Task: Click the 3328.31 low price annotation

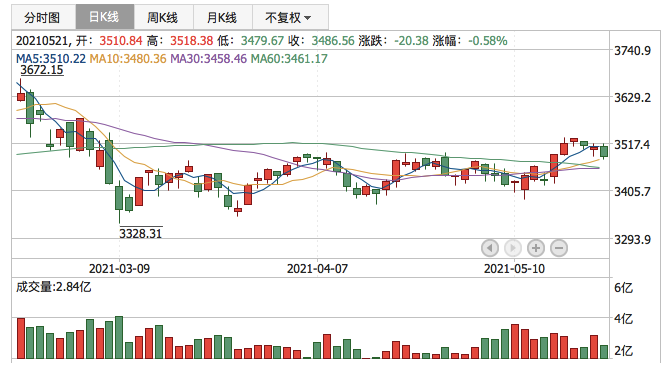Action: coord(141,233)
